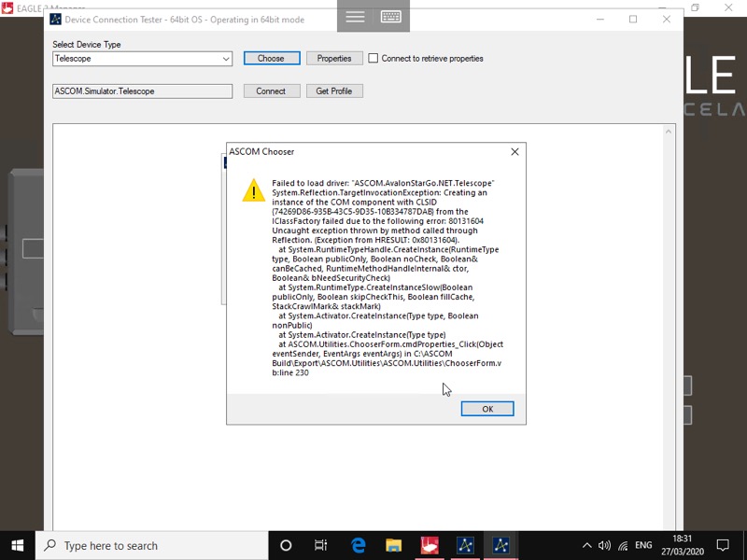
Task: Switch to first ASCOM taskbar icon
Action: pyautogui.click(x=465, y=545)
